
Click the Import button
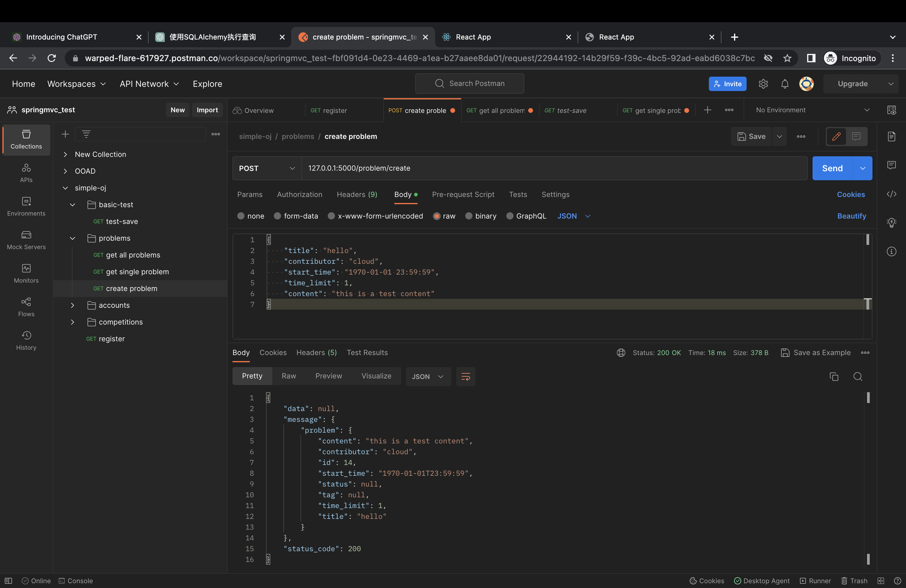207,110
